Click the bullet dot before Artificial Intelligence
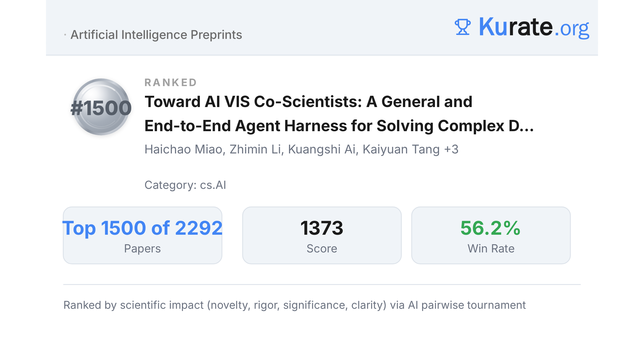The width and height of the screenshot is (644, 338). click(x=65, y=35)
